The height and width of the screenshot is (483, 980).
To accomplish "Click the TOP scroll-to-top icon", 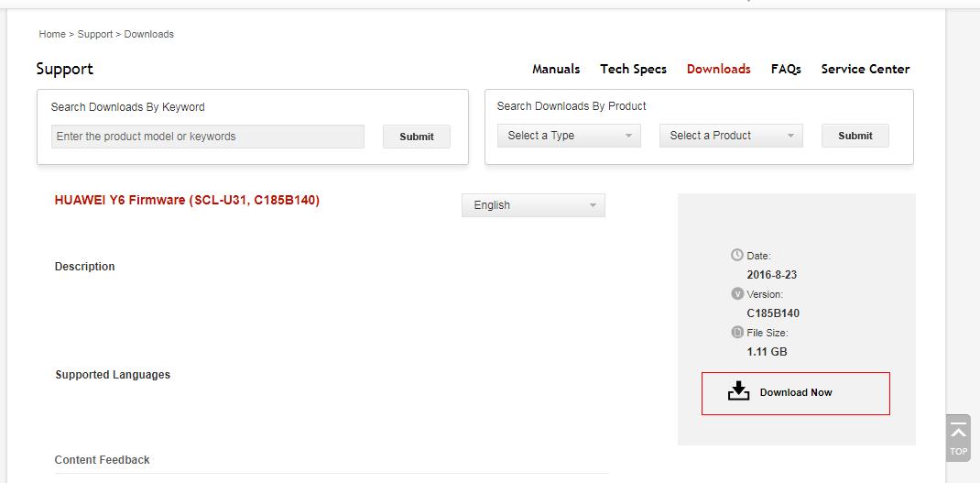I will [958, 438].
